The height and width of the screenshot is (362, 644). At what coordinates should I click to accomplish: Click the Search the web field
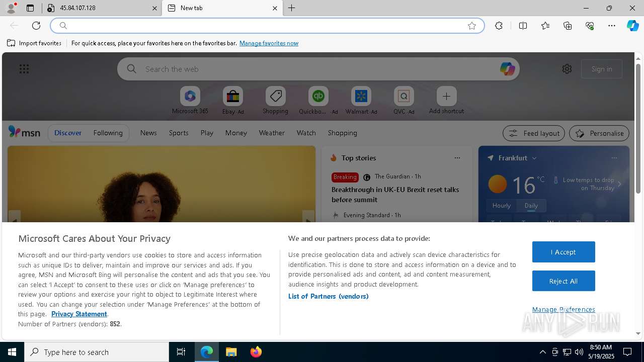[x=318, y=69]
